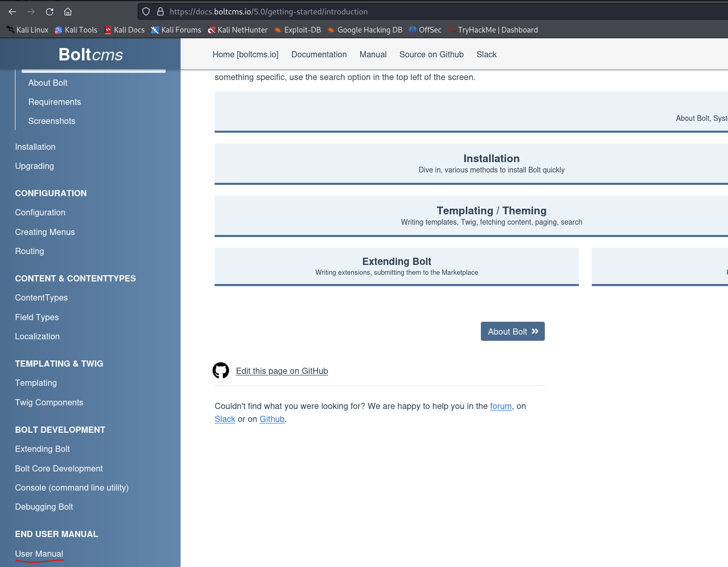The width and height of the screenshot is (728, 567).
Task: Click the browser forward arrow
Action: point(31,11)
